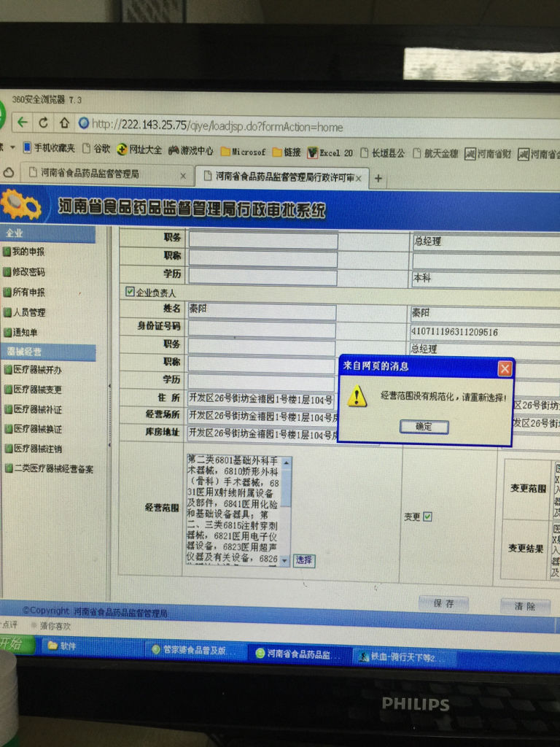
Task: Open 通知单 in sidebar
Action: point(20,332)
